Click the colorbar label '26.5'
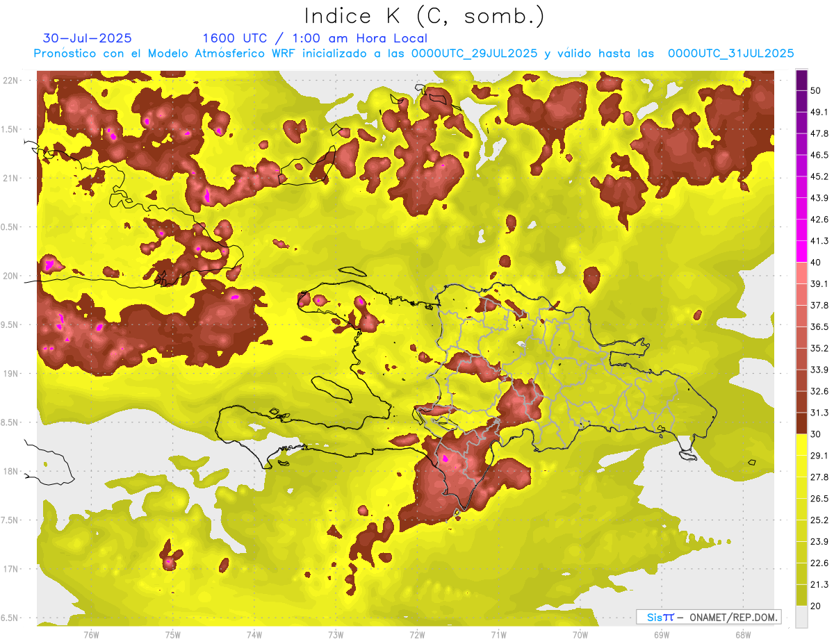834x644 pixels. click(819, 499)
